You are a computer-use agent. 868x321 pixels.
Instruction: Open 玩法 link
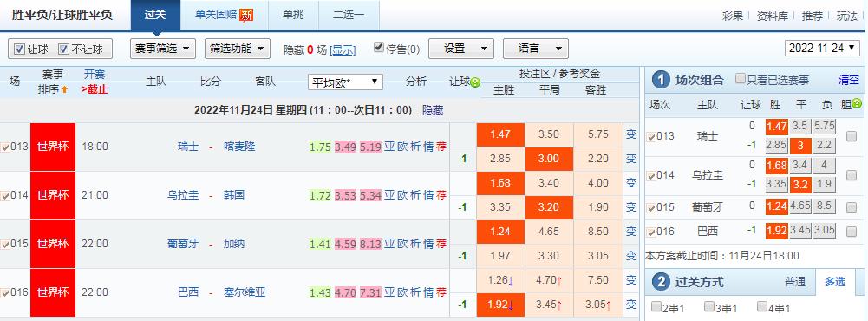[847, 16]
